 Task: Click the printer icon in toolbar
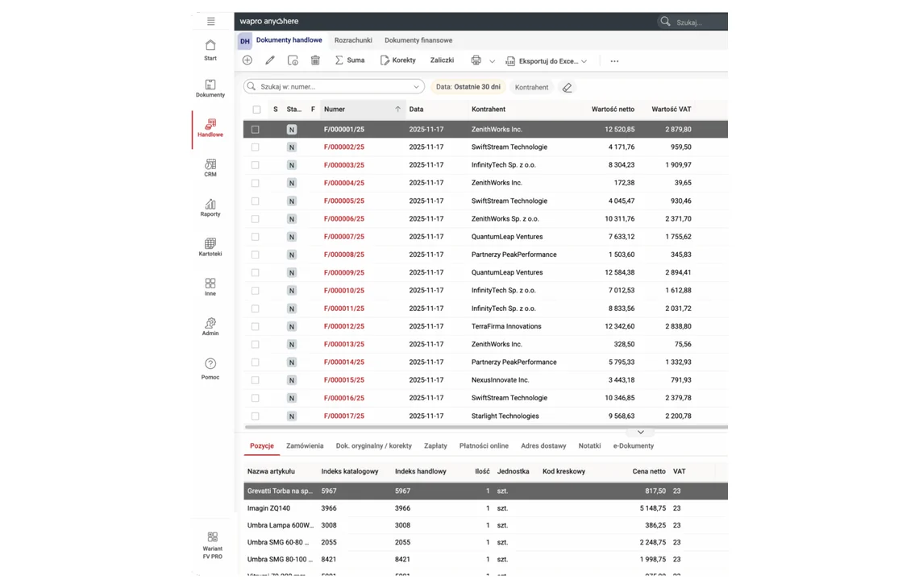(x=476, y=60)
